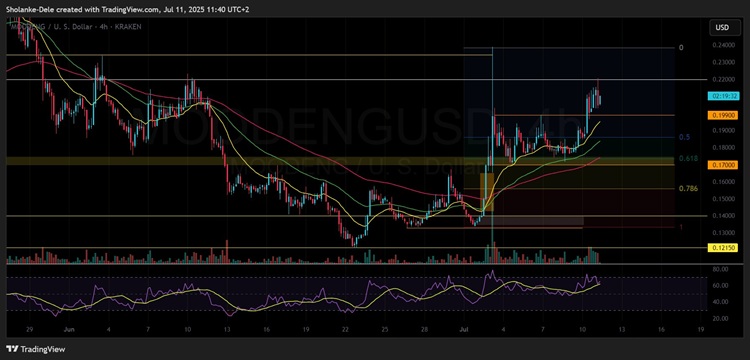750x360 pixels.
Task: Select the 0.17000 orange price label
Action: coord(722,164)
